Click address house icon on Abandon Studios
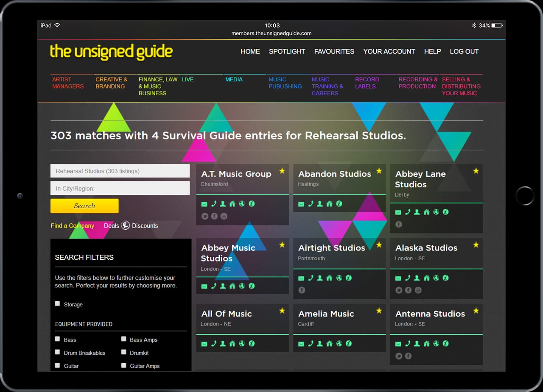This screenshot has width=543, height=392. click(x=329, y=204)
